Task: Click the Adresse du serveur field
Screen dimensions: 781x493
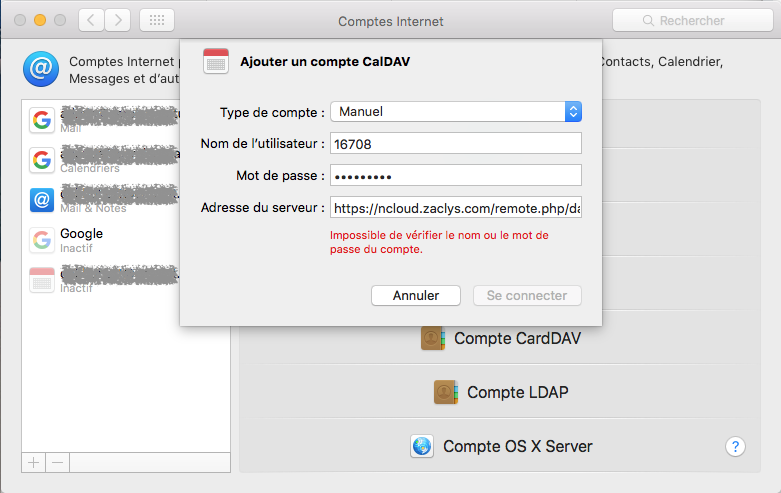Action: 456,208
